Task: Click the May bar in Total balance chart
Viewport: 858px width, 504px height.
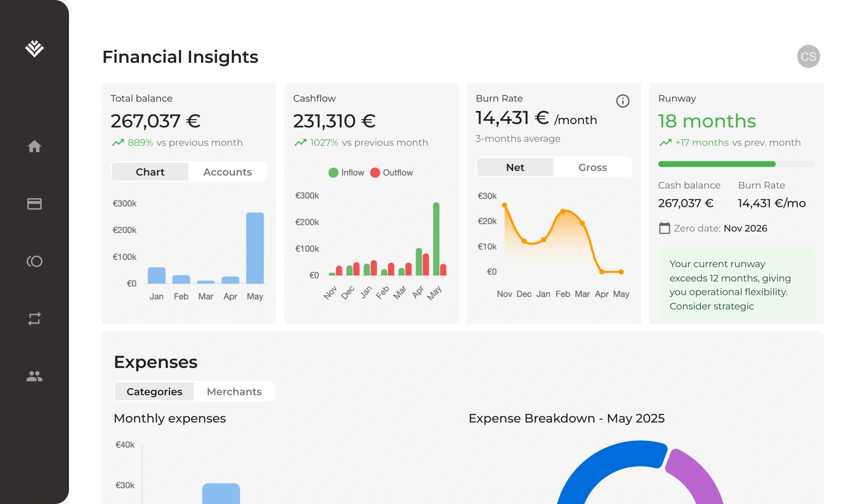Action: point(255,247)
